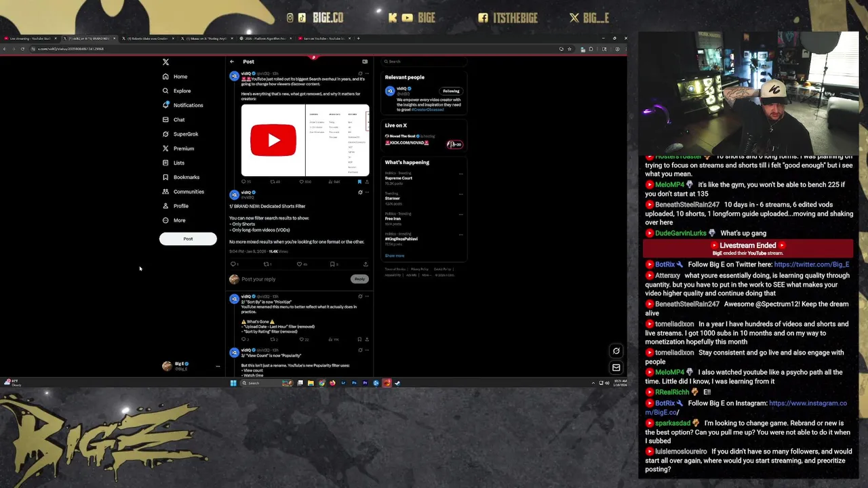Switch to 'Posting Anyt...' X browser tab

click(x=207, y=39)
